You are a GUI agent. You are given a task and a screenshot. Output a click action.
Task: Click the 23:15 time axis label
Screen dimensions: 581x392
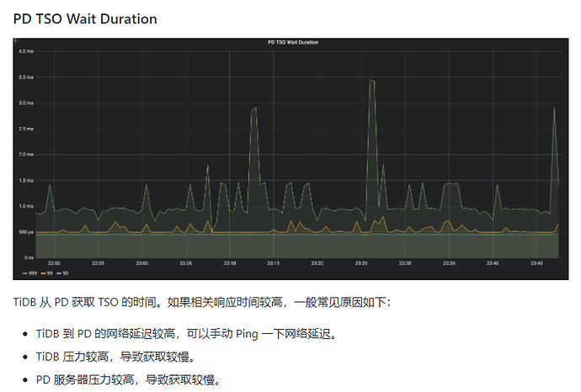click(274, 263)
